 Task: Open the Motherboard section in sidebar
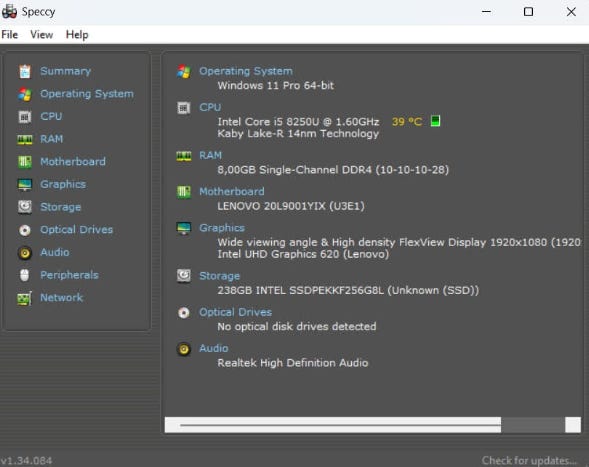(73, 162)
